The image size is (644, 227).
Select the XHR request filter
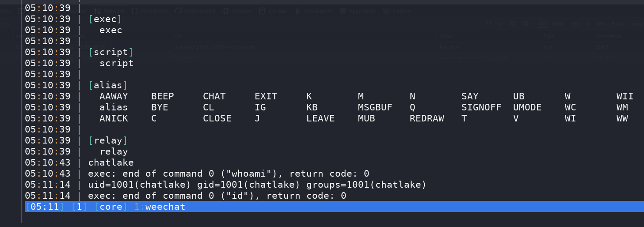coord(601,24)
